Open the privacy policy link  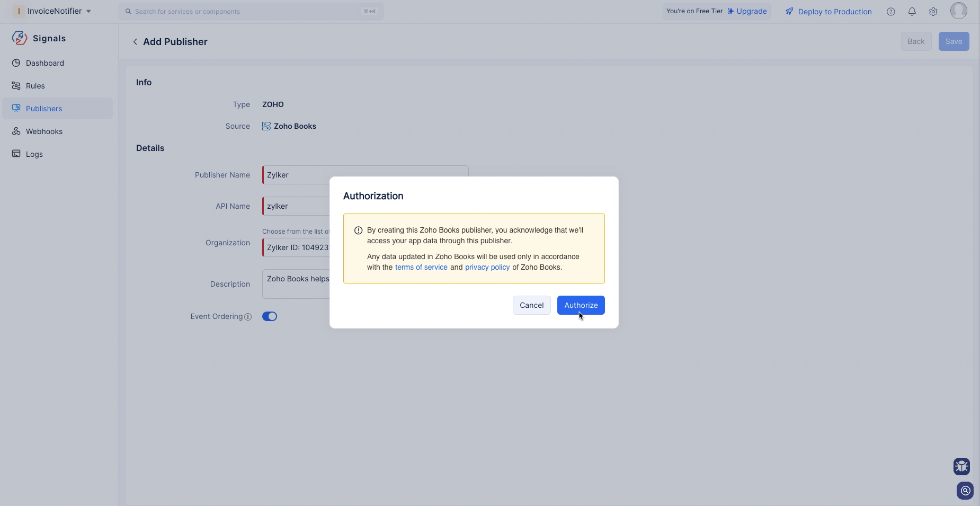(487, 267)
